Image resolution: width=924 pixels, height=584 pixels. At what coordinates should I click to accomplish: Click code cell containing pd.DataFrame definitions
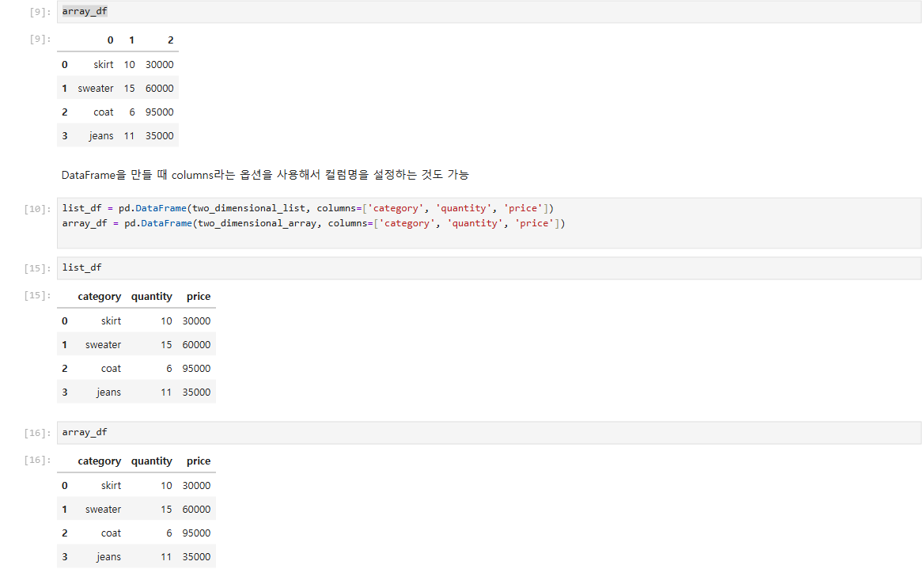click(489, 222)
